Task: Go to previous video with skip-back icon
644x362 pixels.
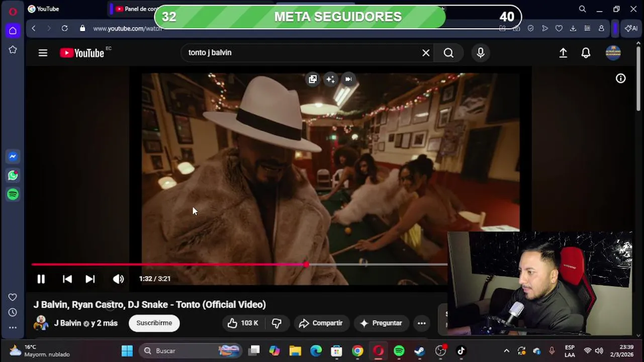Action: point(67,279)
